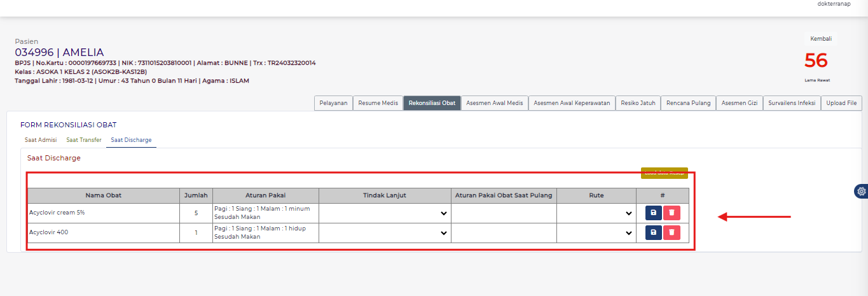The width and height of the screenshot is (868, 296).
Task: Click Aturan Pakai Obat Saat Pulang field, first row
Action: tap(504, 213)
